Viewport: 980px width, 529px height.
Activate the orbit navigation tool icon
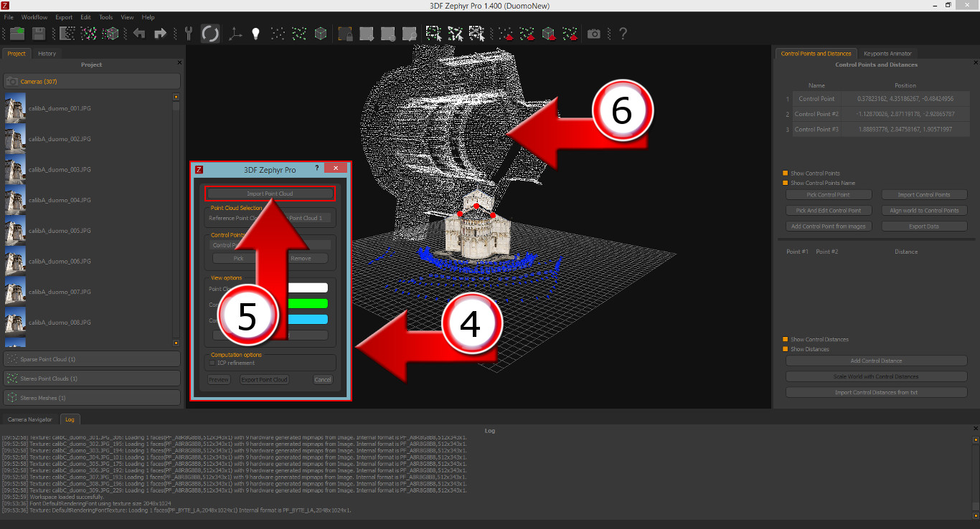tap(209, 33)
